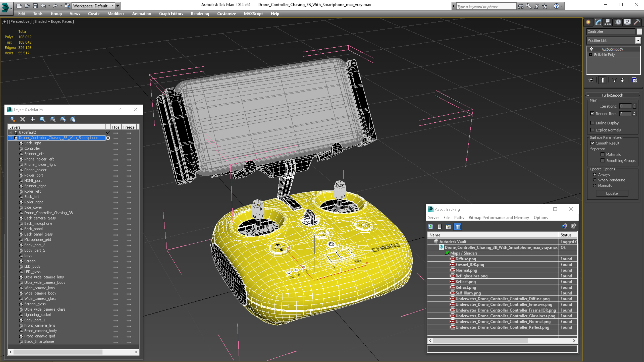Click Iterations spinner arrows in TurboSmooth

click(x=634, y=106)
